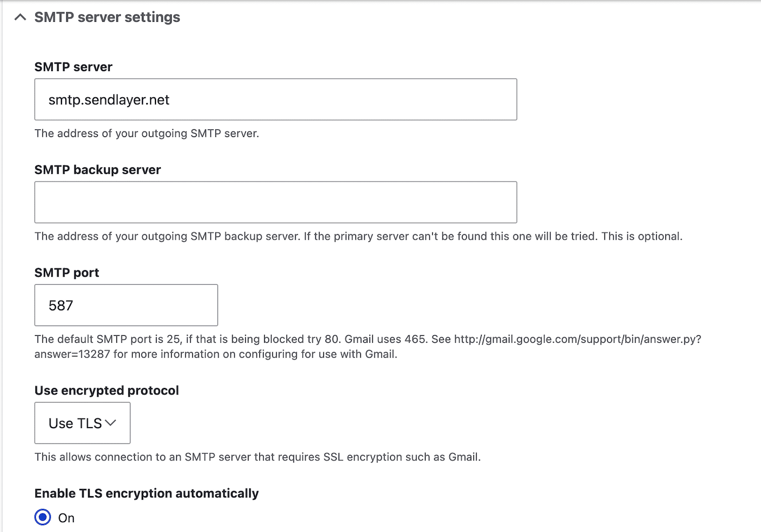Click the filled radio indicator near On

[x=42, y=517]
